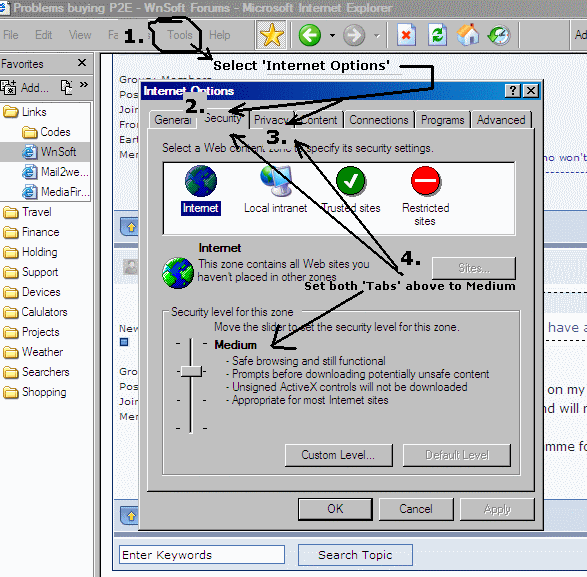Click the Stop page icon with red X
The image size is (587, 577).
point(406,35)
